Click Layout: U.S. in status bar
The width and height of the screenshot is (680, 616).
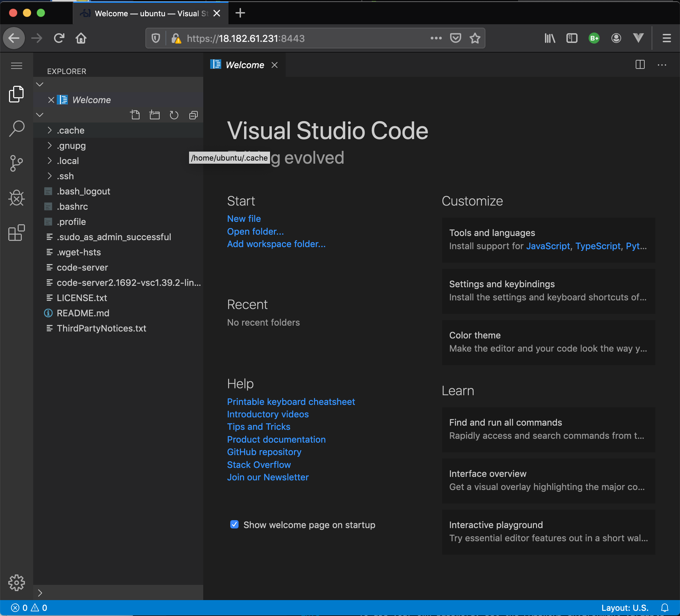point(625,608)
